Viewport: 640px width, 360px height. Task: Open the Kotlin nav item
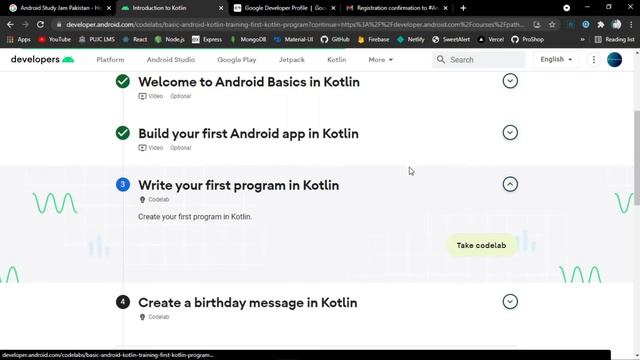coord(337,60)
